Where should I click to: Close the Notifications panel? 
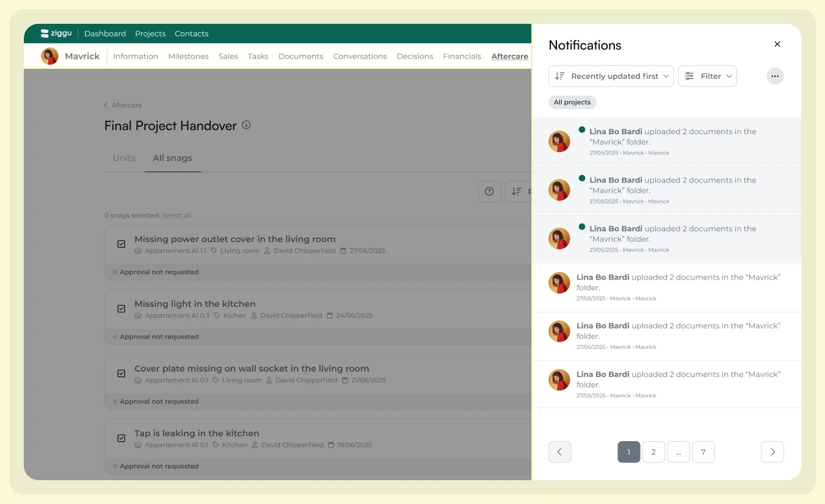click(x=777, y=45)
